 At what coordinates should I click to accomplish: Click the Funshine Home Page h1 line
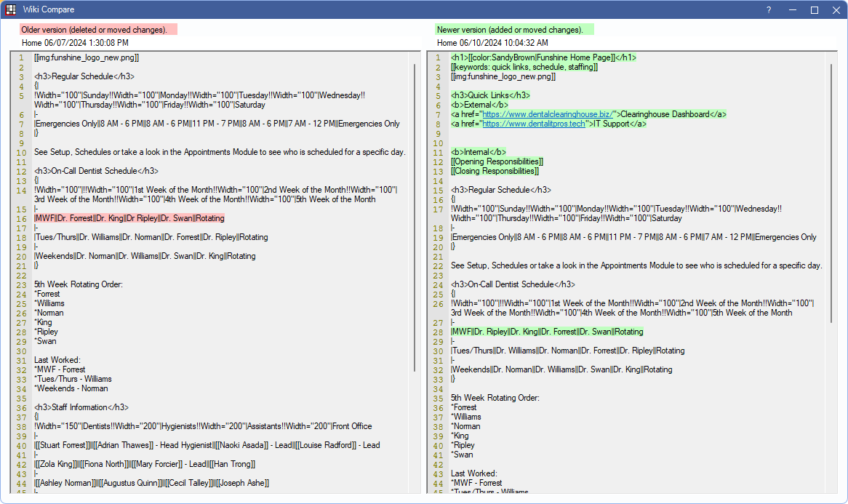543,57
